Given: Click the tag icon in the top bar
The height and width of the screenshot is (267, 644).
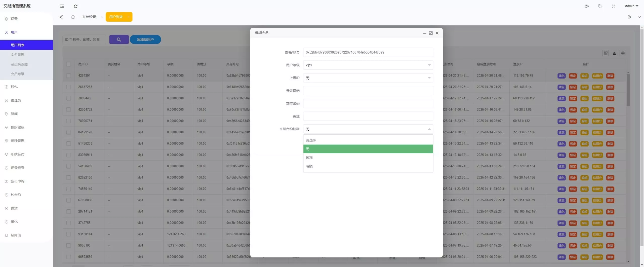Looking at the screenshot, I should pyautogui.click(x=600, y=6).
